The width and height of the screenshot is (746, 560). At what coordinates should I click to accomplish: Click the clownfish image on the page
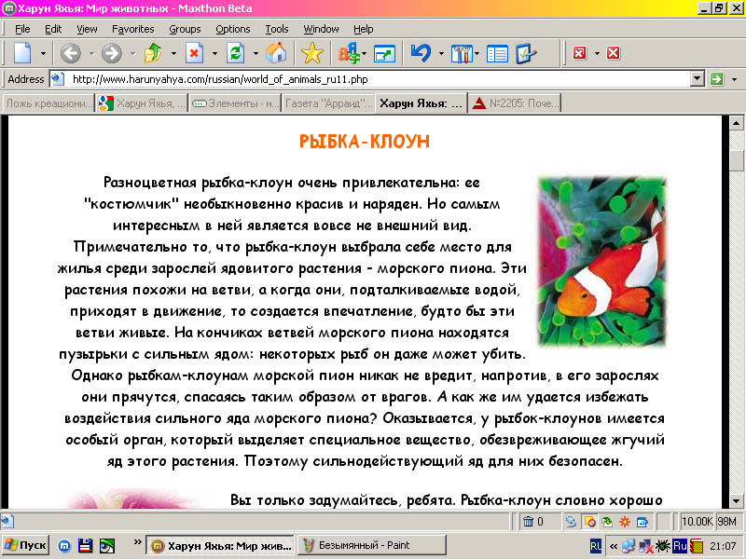[x=602, y=263]
